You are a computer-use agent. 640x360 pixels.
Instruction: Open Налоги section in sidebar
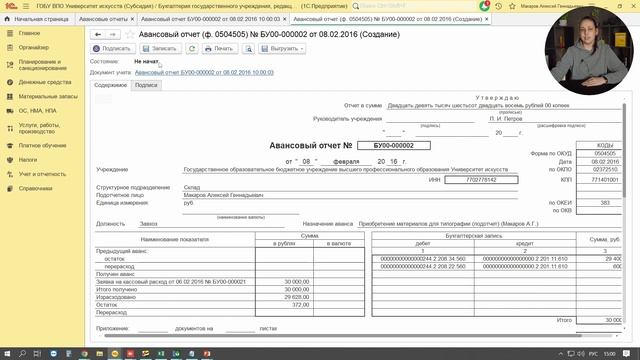pos(27,160)
